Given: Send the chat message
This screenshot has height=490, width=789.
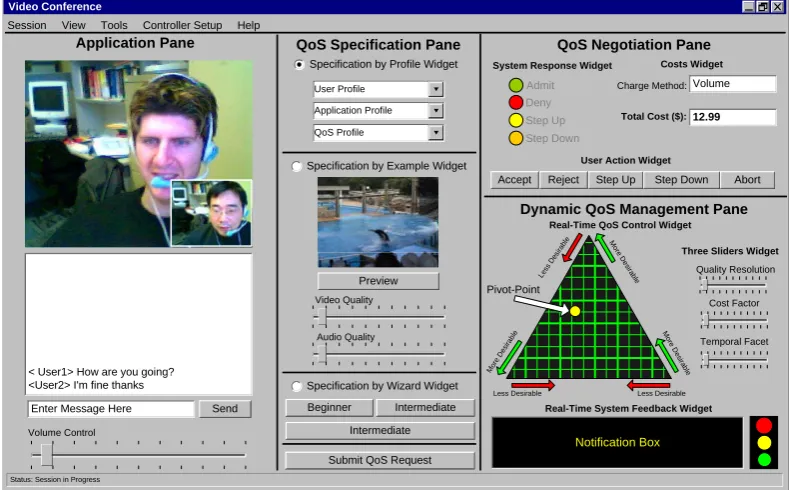Looking at the screenshot, I should [x=225, y=409].
